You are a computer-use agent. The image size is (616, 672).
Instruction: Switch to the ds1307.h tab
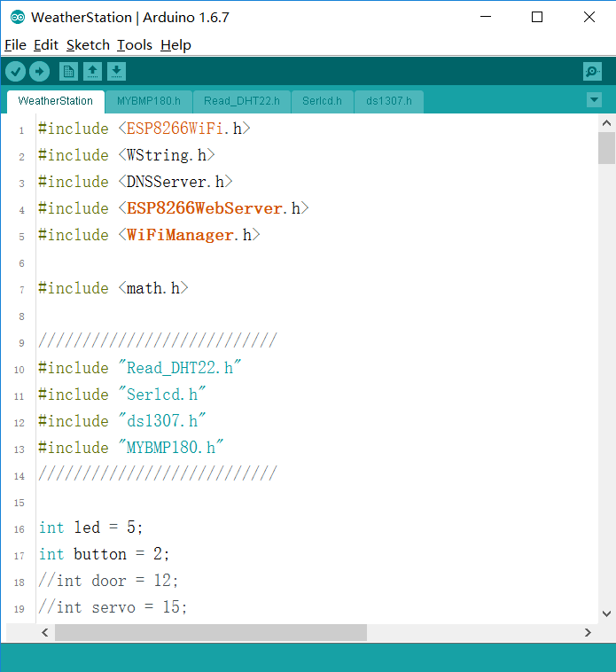(x=389, y=101)
